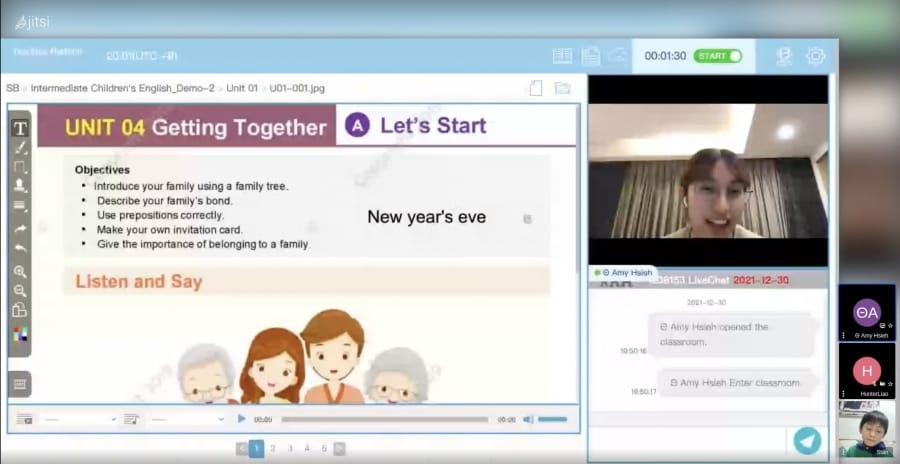
Task: Zoom in on the whiteboard
Action: [20, 272]
